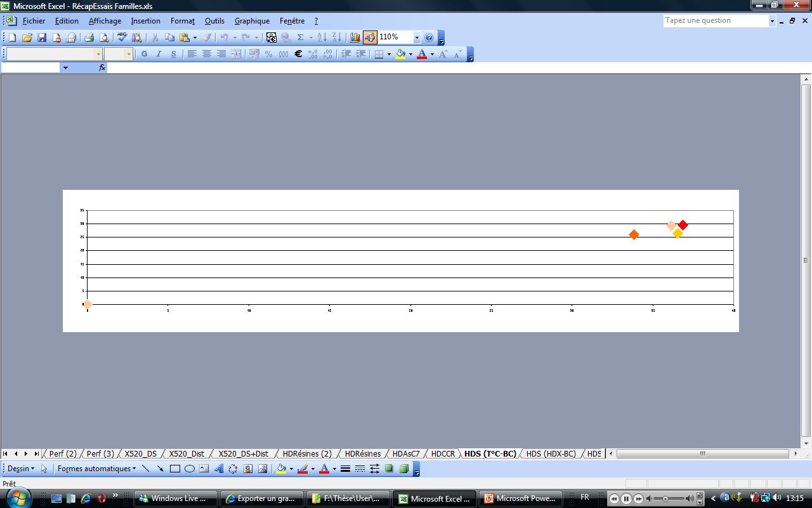Select the Rectangle shape tool

tap(174, 469)
